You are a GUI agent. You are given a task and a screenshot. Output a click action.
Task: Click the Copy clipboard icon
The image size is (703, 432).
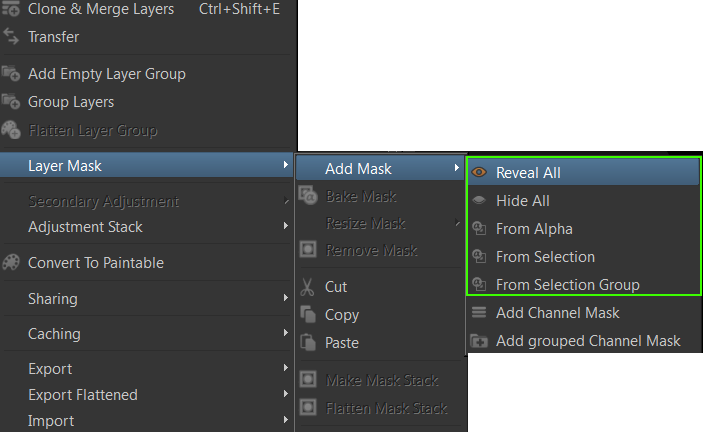[308, 315]
